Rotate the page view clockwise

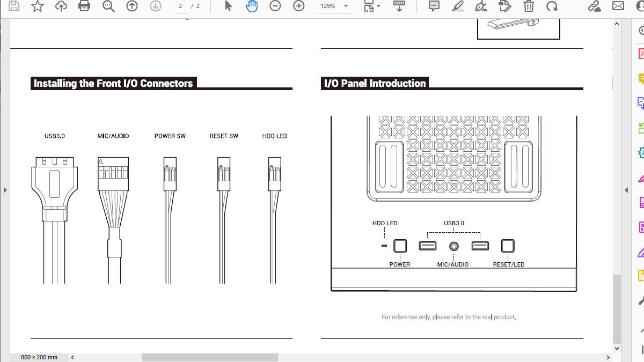point(552,6)
